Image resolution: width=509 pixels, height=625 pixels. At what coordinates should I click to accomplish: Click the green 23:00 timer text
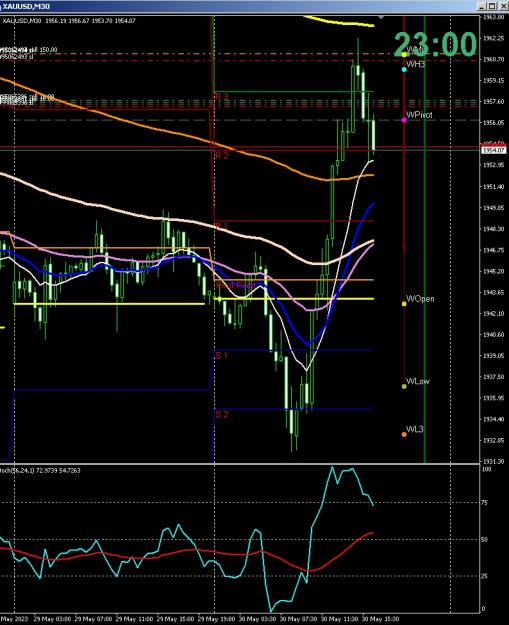(435, 44)
